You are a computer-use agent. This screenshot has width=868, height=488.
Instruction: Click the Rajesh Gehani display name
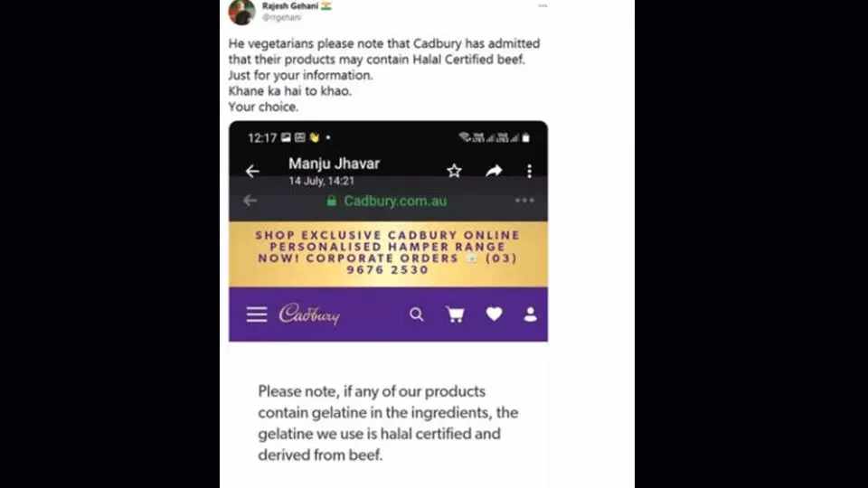(x=290, y=6)
